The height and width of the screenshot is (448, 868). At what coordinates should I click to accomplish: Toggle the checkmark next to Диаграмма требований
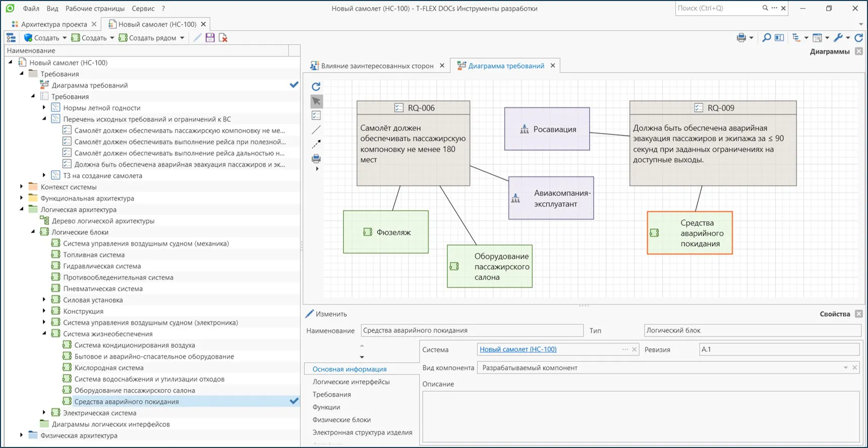point(294,85)
